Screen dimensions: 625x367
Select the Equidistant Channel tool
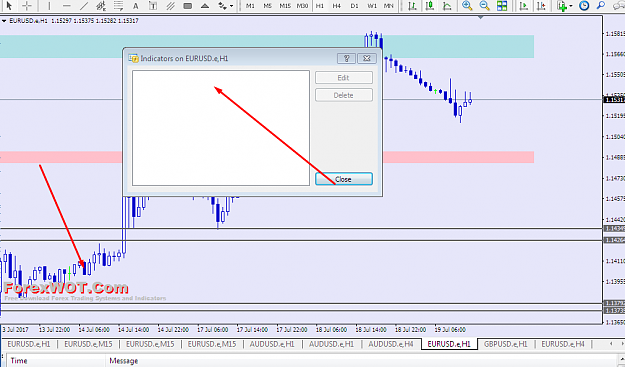(101, 6)
